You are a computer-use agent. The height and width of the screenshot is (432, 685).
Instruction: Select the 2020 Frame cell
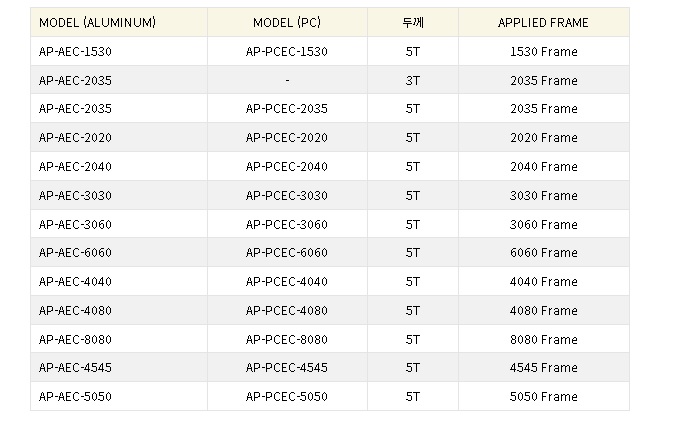point(543,138)
